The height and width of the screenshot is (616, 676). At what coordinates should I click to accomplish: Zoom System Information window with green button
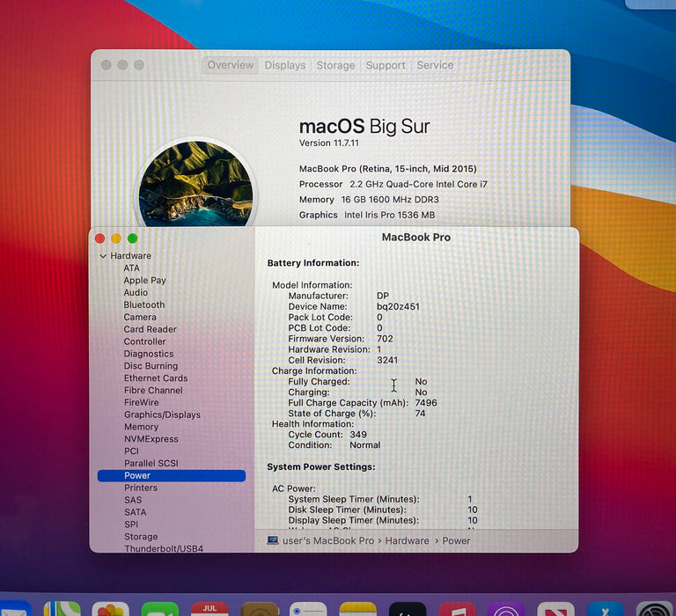coord(133,238)
